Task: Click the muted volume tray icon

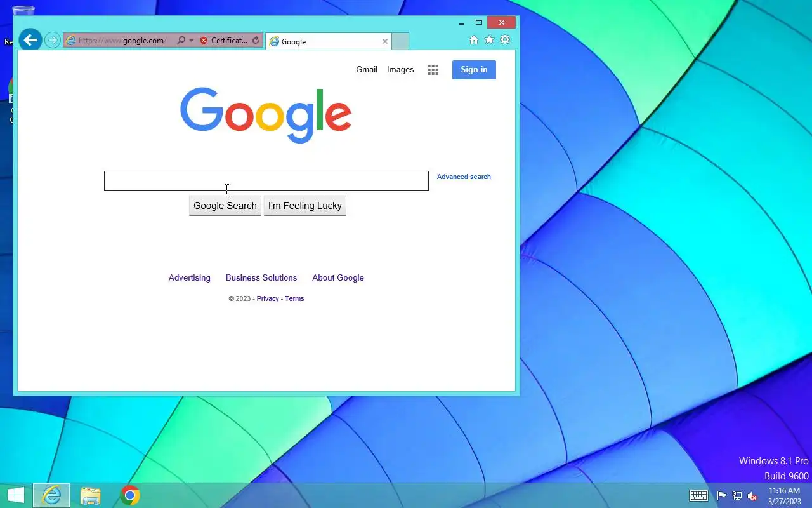Action: [752, 496]
